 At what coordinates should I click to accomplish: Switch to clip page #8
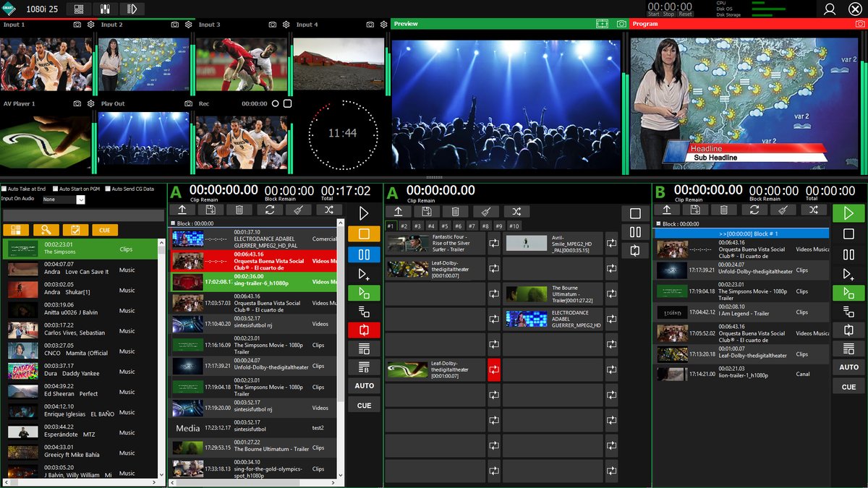485,226
